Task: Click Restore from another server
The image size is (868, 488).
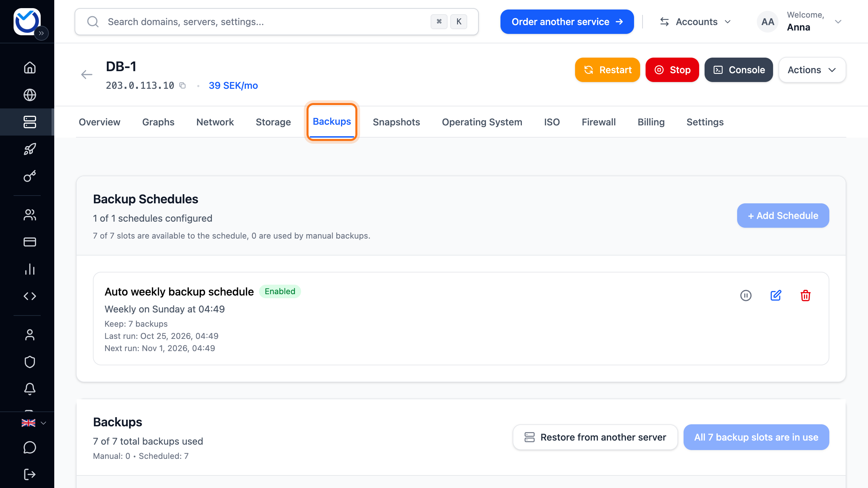Action: click(x=595, y=437)
